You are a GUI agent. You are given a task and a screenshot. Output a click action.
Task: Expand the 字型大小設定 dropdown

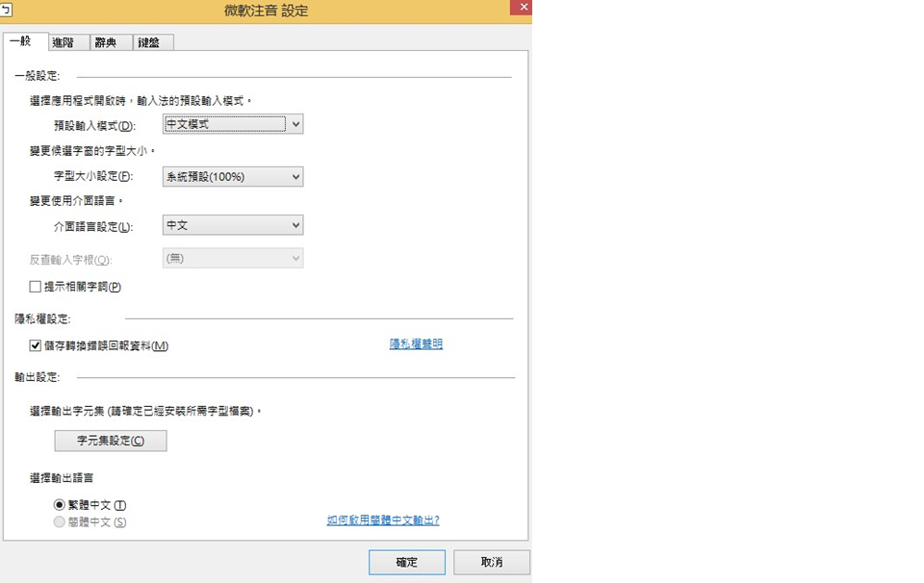click(233, 177)
